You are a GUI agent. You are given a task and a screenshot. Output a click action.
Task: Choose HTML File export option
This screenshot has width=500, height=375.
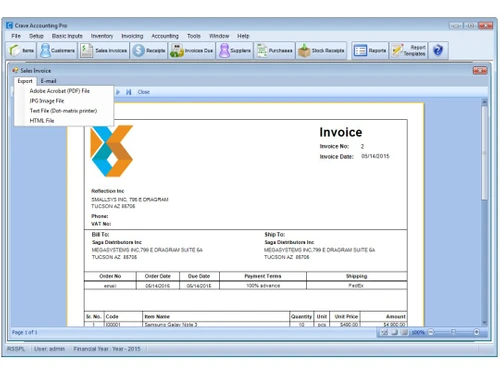pyautogui.click(x=64, y=121)
